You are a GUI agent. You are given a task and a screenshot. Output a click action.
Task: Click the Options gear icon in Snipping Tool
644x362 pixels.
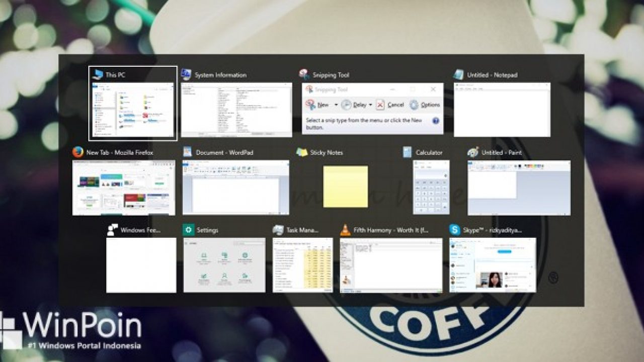(x=414, y=105)
